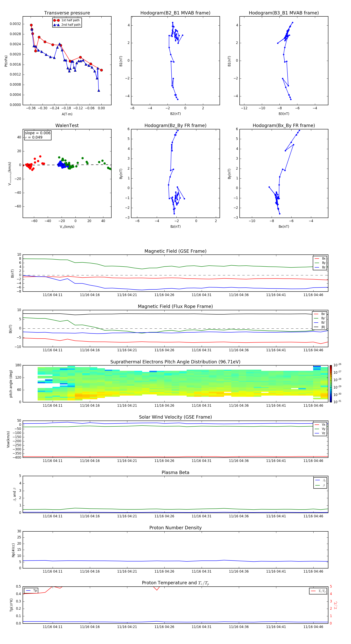Click '11/16 04:46' tick under Proton Temperature

click(x=313, y=627)
